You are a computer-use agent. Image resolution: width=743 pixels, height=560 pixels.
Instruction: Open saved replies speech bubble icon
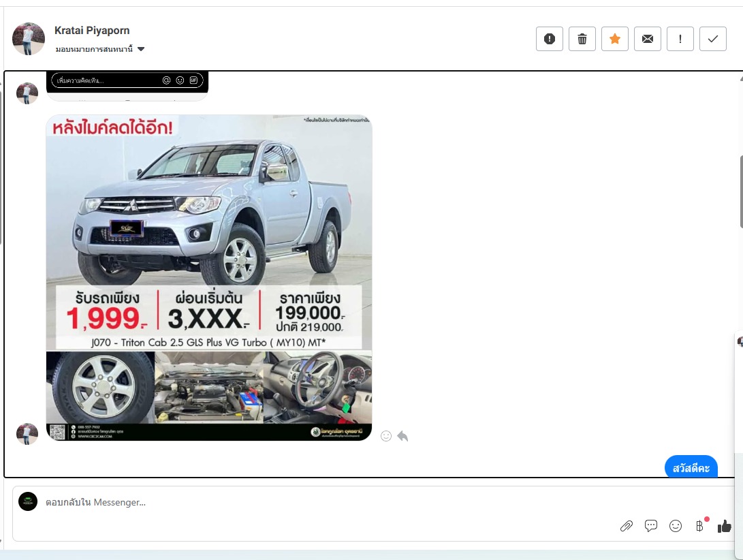click(651, 525)
